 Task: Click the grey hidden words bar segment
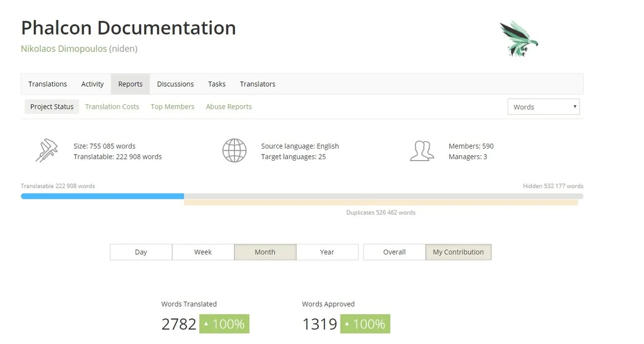pyautogui.click(x=383, y=196)
